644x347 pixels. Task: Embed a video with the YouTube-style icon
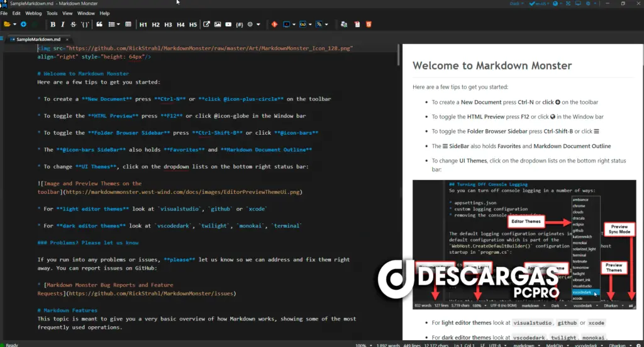pos(228,25)
